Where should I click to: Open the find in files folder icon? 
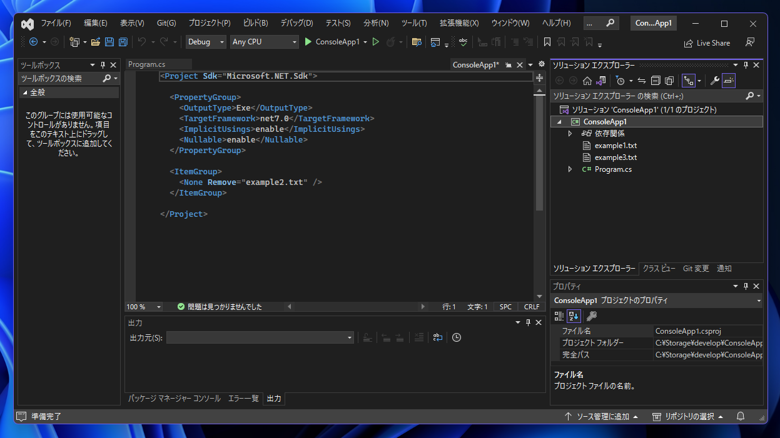417,42
